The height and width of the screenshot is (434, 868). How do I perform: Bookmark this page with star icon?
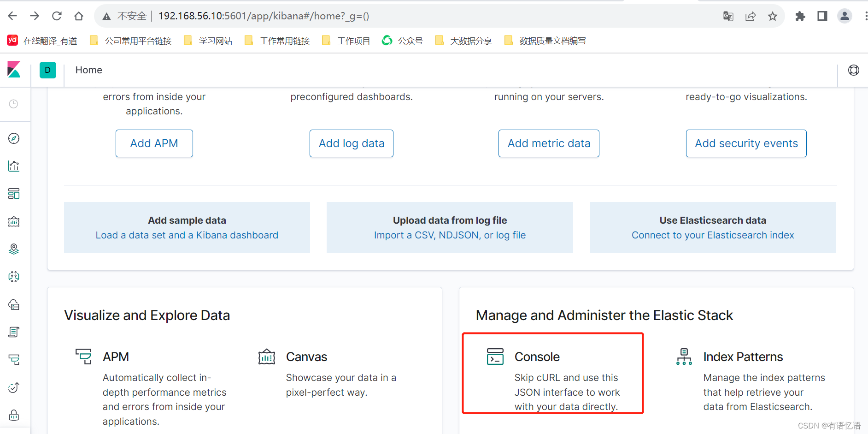(x=773, y=16)
